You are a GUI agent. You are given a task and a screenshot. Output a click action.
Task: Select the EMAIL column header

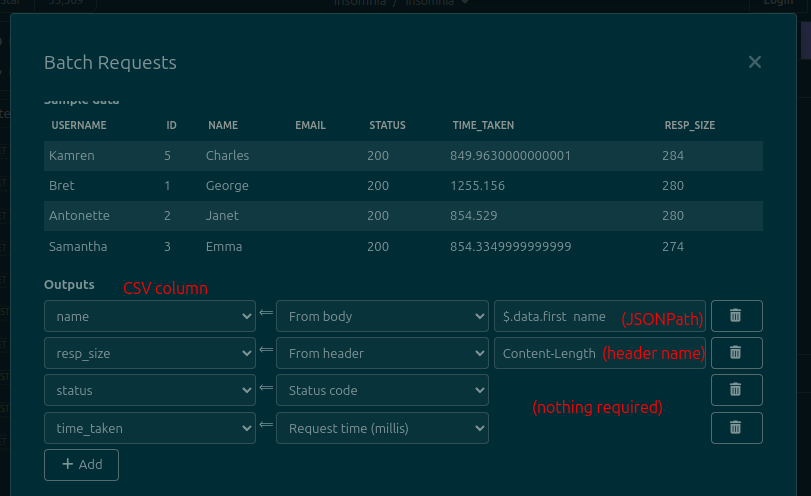310,125
